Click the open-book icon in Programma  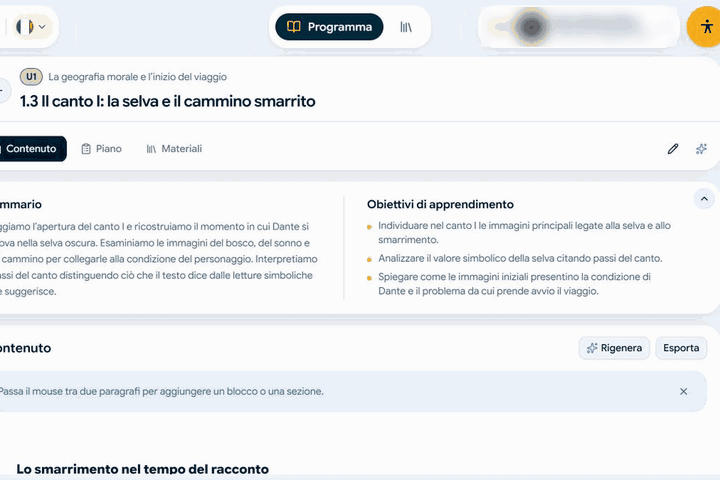pyautogui.click(x=294, y=27)
